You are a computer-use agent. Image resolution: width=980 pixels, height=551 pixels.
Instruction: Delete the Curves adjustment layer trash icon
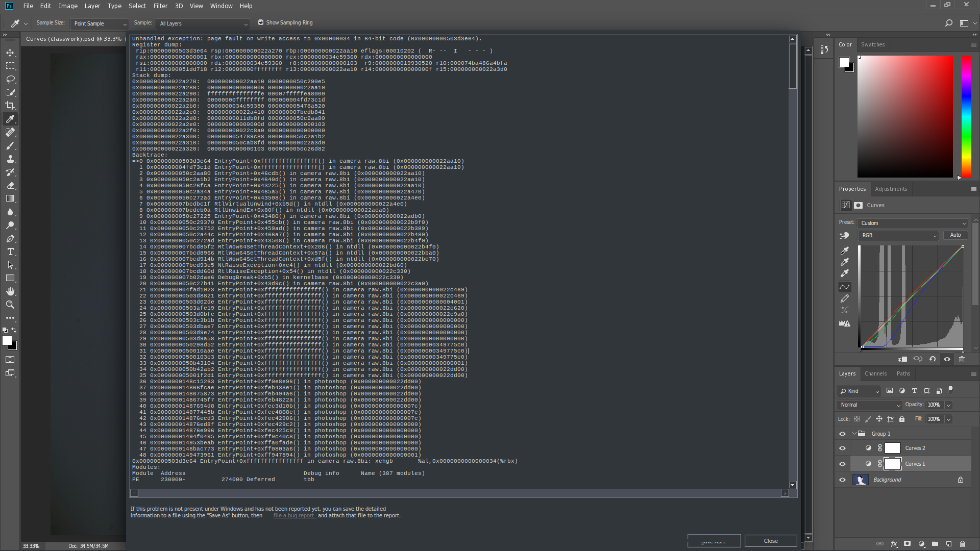pyautogui.click(x=962, y=359)
